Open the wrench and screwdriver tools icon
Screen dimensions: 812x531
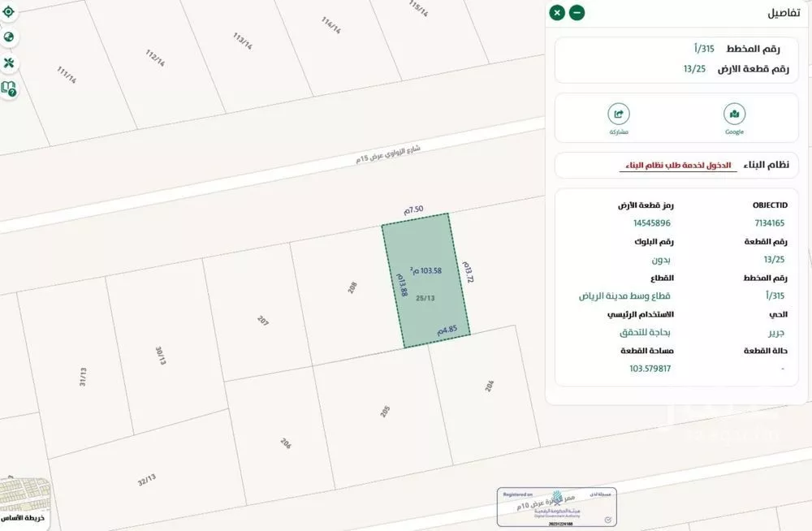[9, 63]
